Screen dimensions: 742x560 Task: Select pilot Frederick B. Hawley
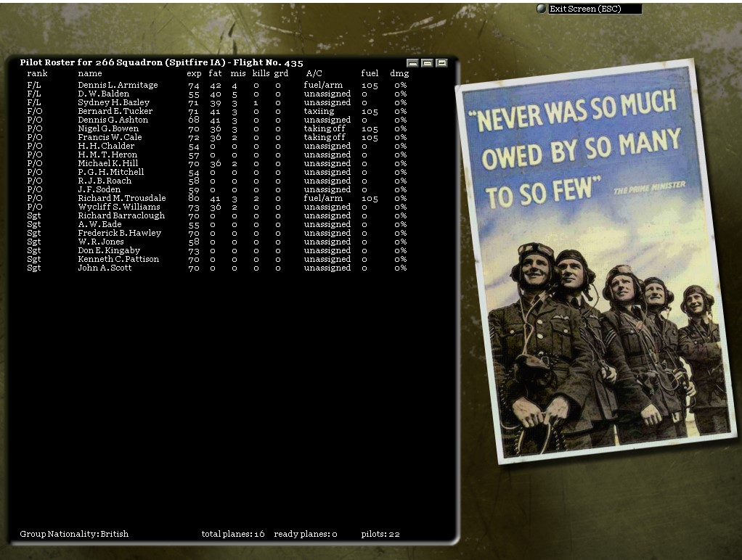pos(119,233)
